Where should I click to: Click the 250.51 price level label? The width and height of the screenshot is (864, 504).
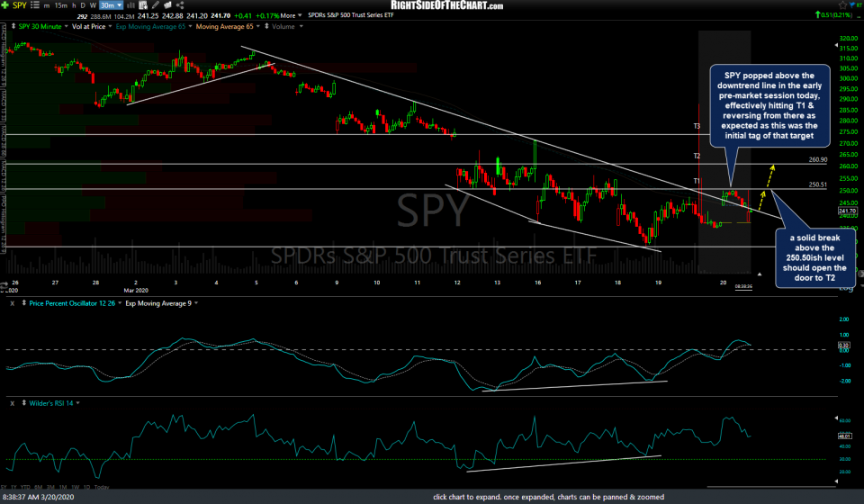coord(818,185)
